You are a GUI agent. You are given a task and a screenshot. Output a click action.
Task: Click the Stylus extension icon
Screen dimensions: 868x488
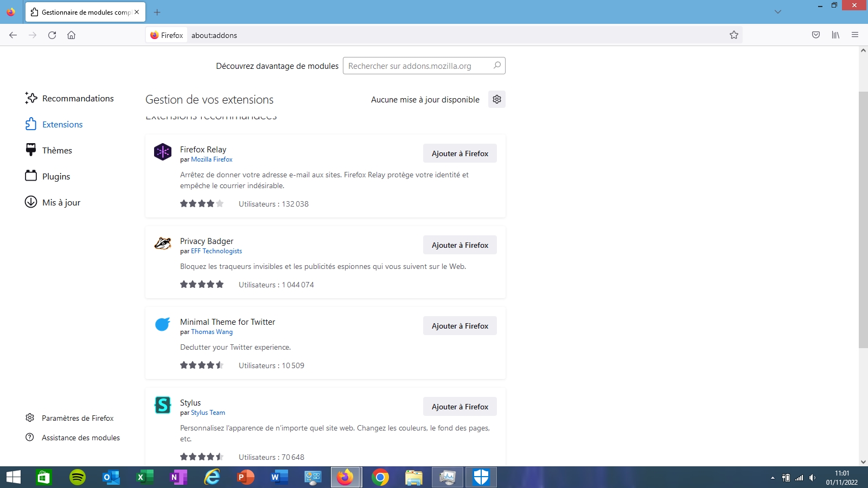pyautogui.click(x=163, y=405)
